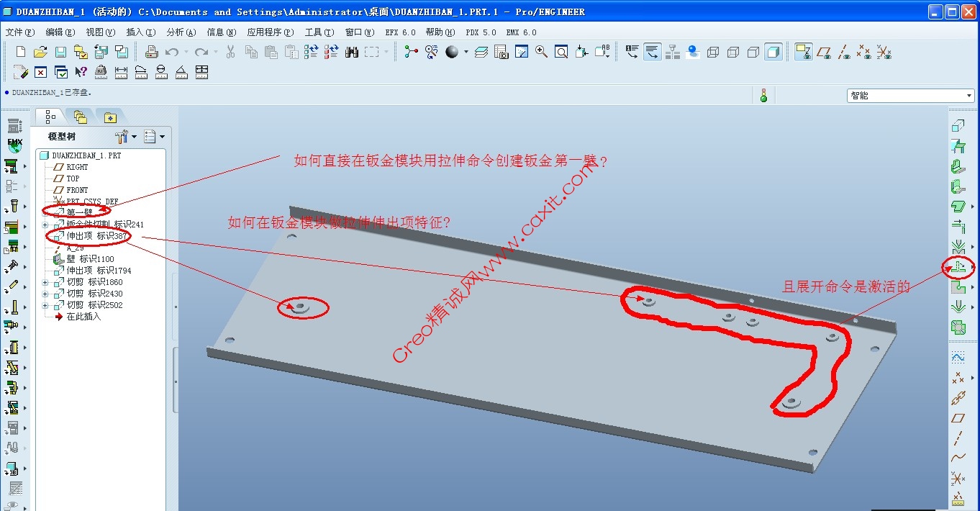Expand the 切剪 标识1860 tree node
Screen dimensions: 980x511
click(45, 282)
